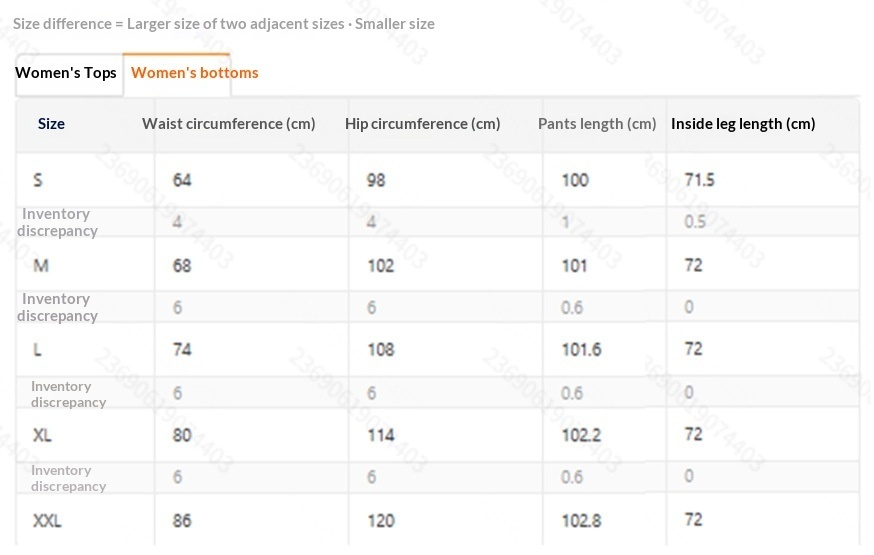Click the Pants length (cm) header

click(597, 124)
